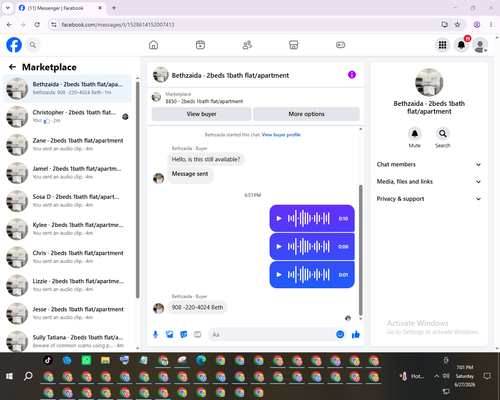Reload the page in Chrome

(37, 25)
